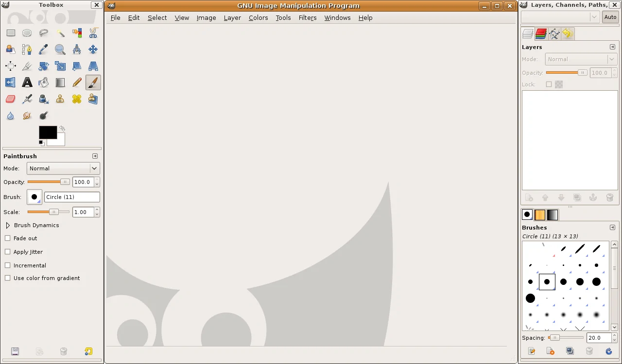Select the Pencil tool
Image resolution: width=622 pixels, height=364 pixels.
pos(77,83)
